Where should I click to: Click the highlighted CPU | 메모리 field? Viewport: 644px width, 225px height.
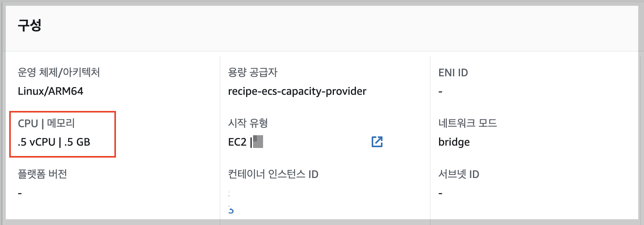[47, 124]
